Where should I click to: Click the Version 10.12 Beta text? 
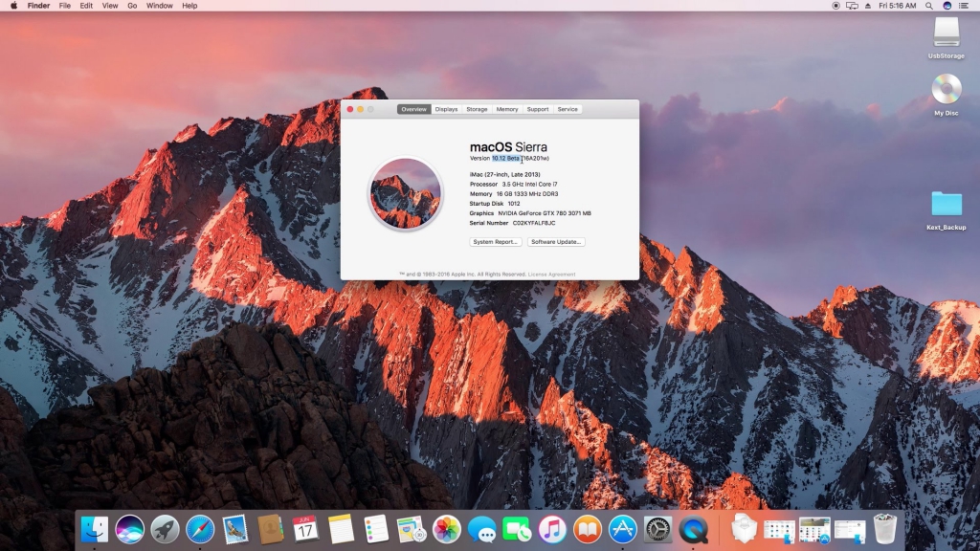[495, 159]
